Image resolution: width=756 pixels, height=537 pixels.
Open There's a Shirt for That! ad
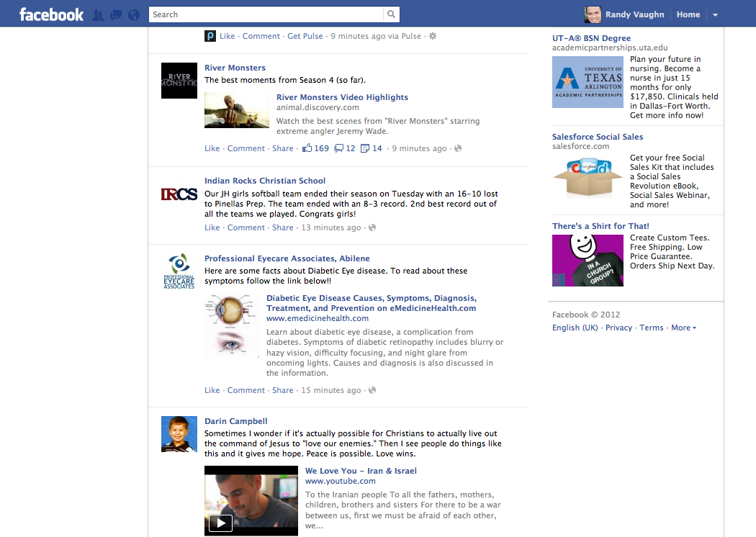tap(600, 226)
